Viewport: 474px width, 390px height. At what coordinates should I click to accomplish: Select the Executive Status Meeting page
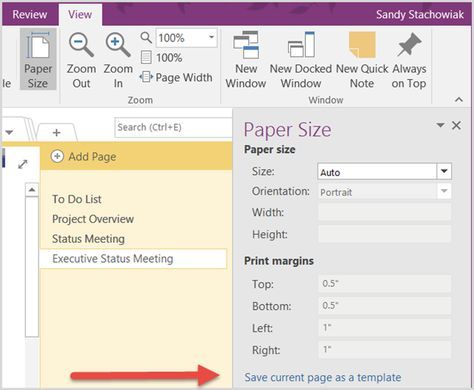(x=133, y=258)
